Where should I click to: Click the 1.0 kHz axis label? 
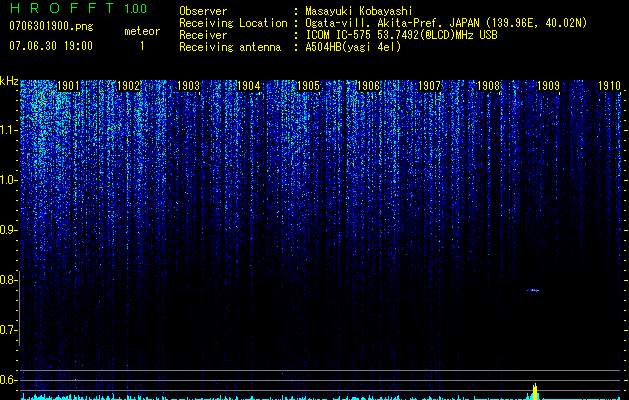point(7,180)
